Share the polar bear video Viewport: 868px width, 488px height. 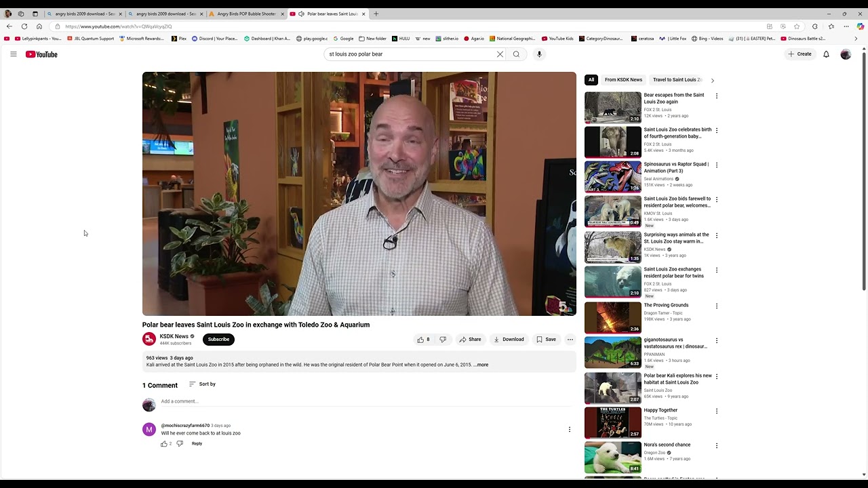[x=470, y=340]
